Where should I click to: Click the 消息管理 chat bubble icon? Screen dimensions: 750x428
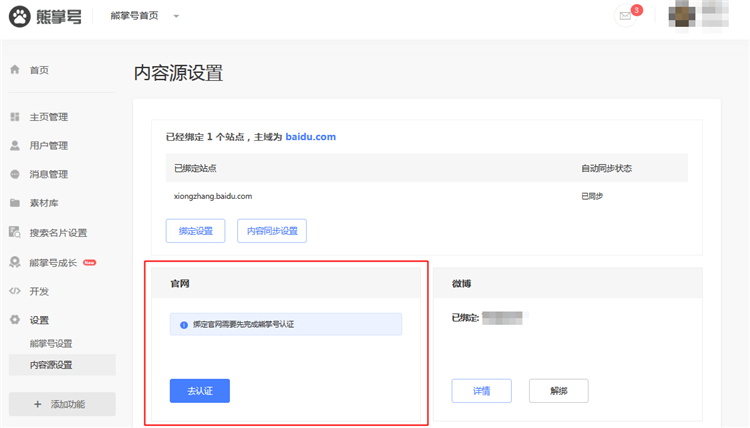[15, 175]
